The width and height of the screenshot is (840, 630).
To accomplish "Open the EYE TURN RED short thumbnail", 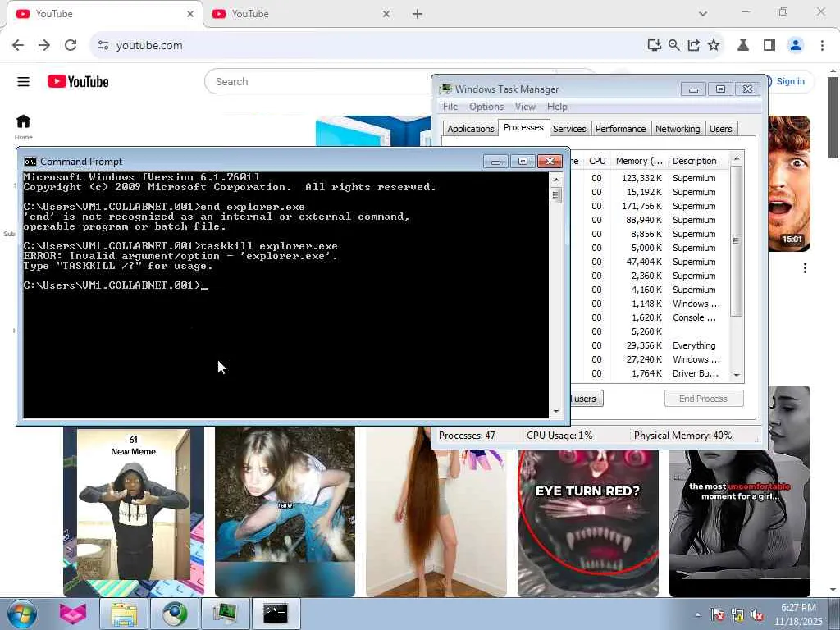I will point(587,523).
